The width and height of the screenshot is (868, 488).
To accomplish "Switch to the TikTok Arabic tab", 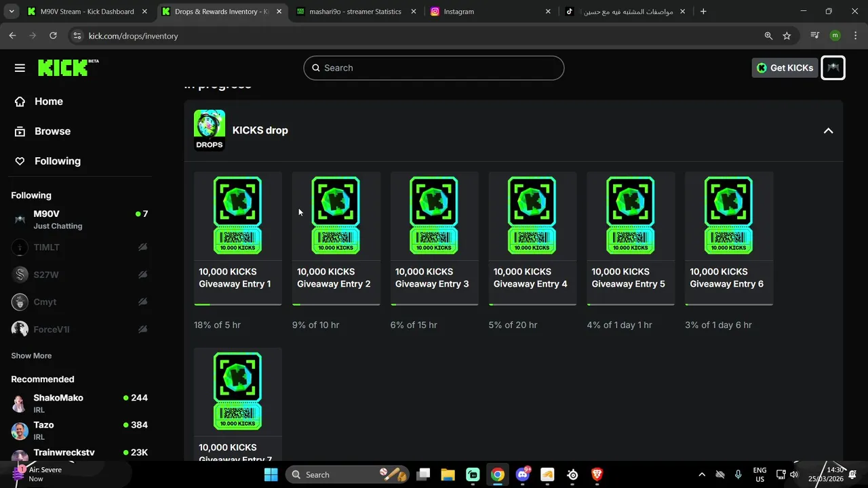I will click(624, 12).
